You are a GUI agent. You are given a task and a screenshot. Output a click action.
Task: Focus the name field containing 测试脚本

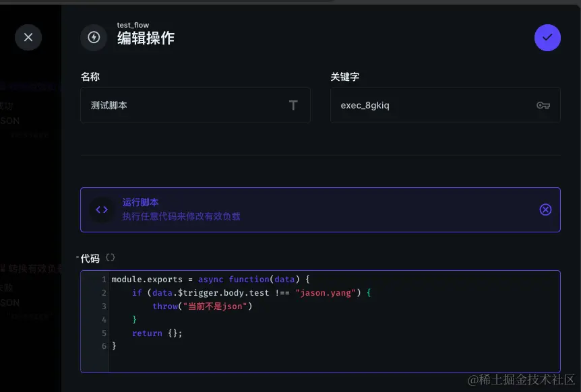click(195, 105)
